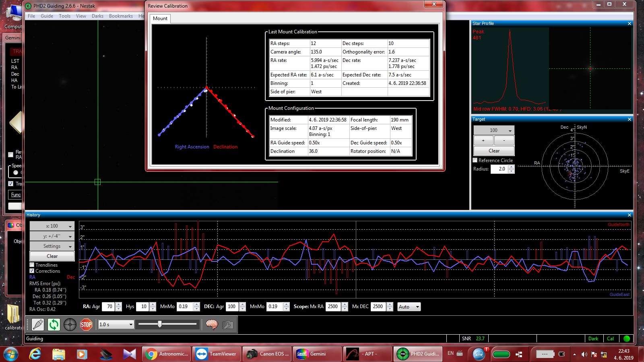
Task: Open the Guide menu
Action: pyautogui.click(x=47, y=16)
